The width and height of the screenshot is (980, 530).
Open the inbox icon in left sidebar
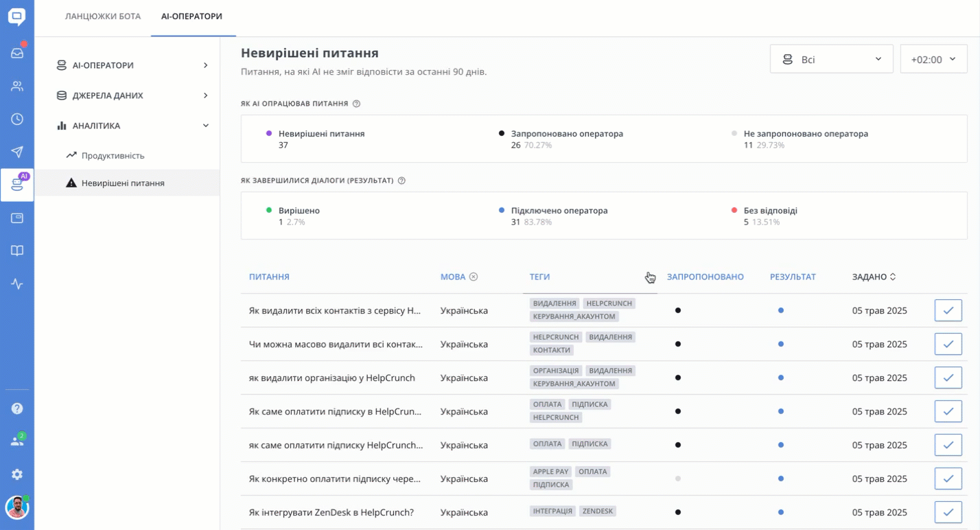point(17,53)
